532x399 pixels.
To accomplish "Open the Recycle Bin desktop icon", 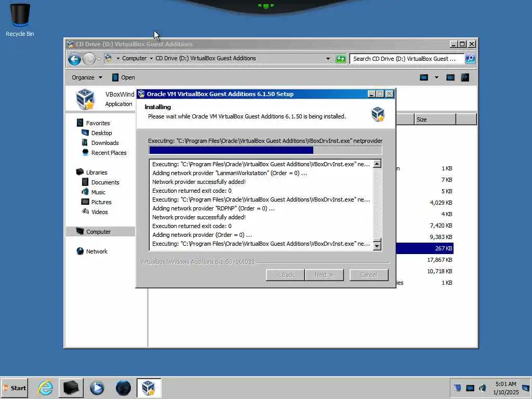I will coord(20,20).
